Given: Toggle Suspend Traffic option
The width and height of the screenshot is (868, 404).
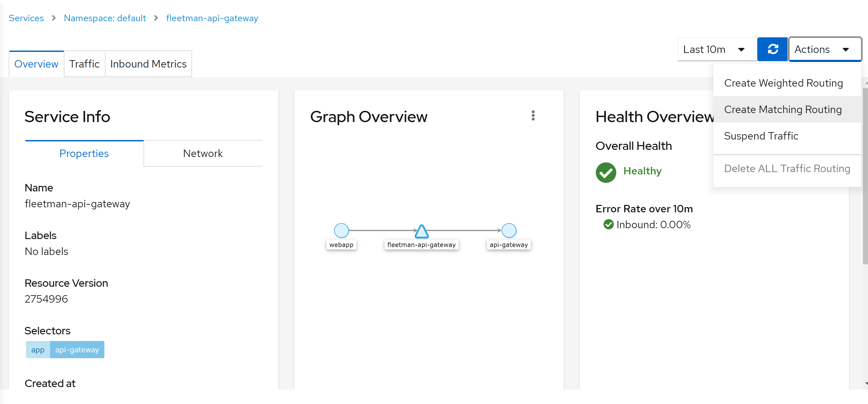Looking at the screenshot, I should click(761, 136).
